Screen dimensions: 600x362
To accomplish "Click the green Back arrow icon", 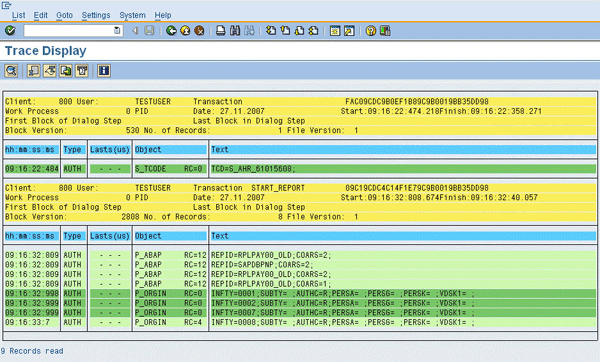I will 171,31.
